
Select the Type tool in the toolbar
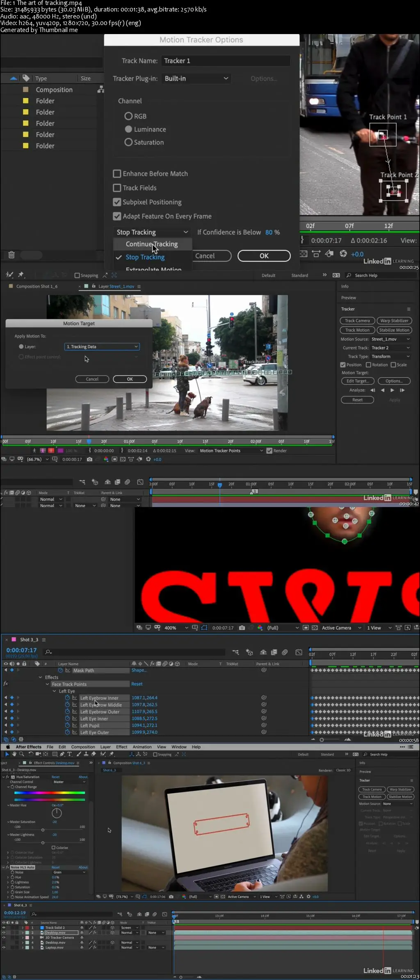coord(70,754)
